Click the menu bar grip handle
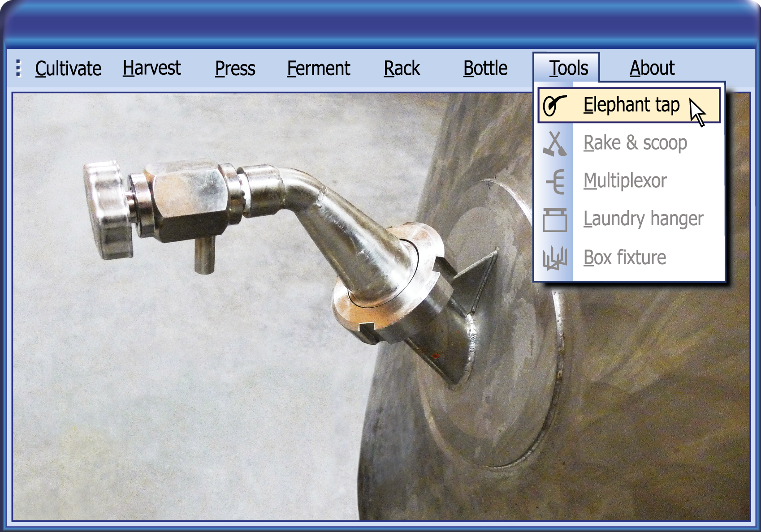 pyautogui.click(x=18, y=69)
